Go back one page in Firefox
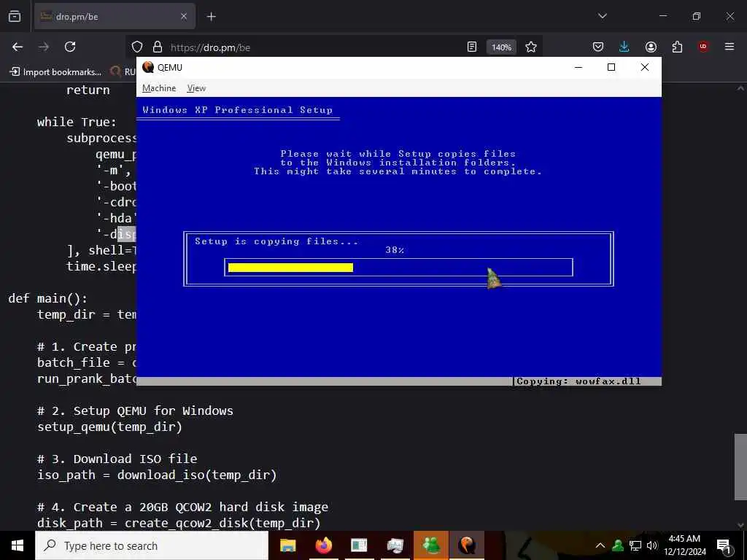 coord(18,47)
